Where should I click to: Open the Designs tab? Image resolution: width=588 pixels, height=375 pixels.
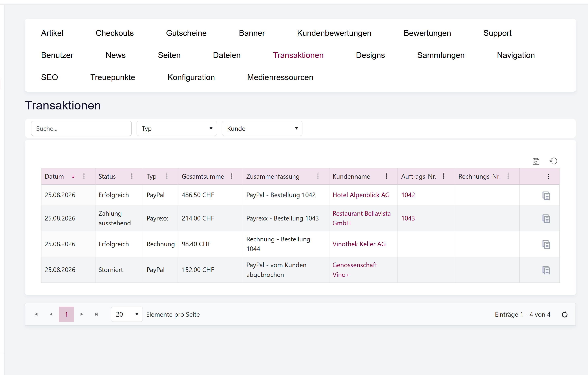(x=370, y=55)
